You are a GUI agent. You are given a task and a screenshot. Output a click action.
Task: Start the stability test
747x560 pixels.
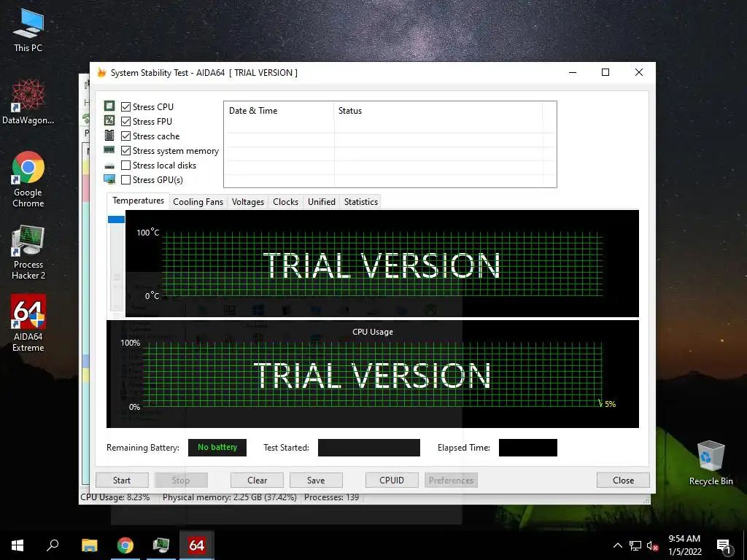point(122,480)
